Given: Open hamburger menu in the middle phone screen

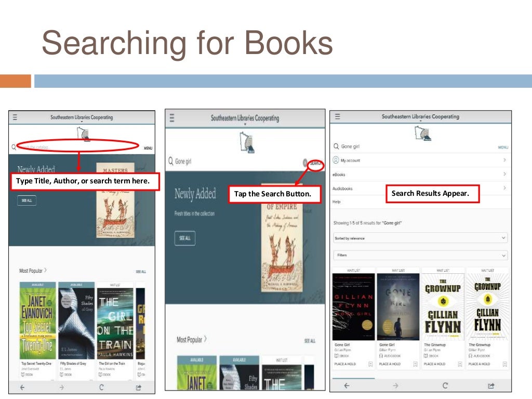Looking at the screenshot, I should click(x=172, y=118).
